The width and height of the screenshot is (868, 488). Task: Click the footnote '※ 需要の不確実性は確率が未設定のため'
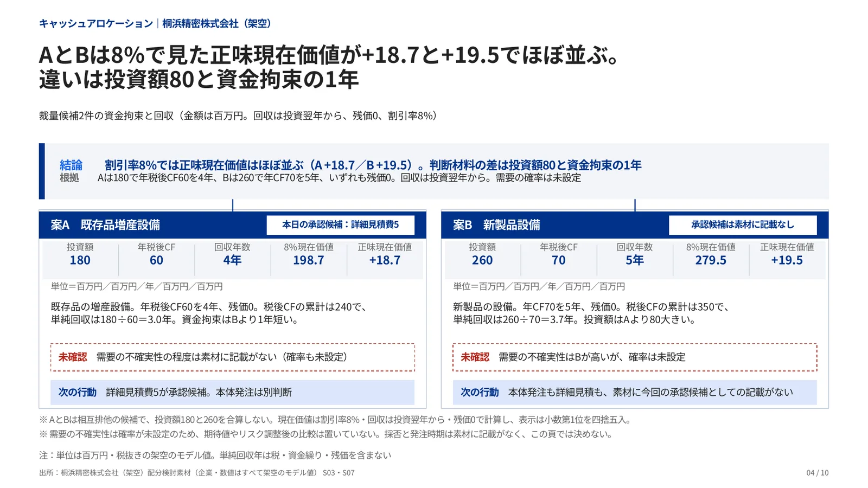326,434
